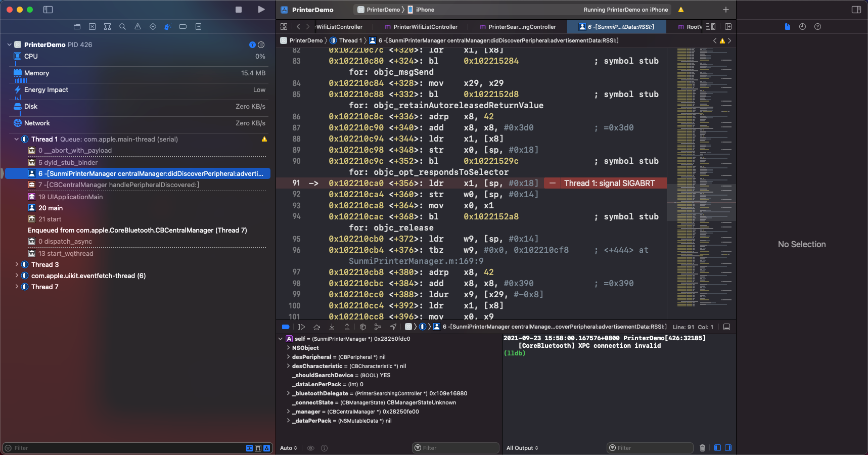Open the Source Control navigator
The height and width of the screenshot is (455, 868).
click(x=92, y=27)
